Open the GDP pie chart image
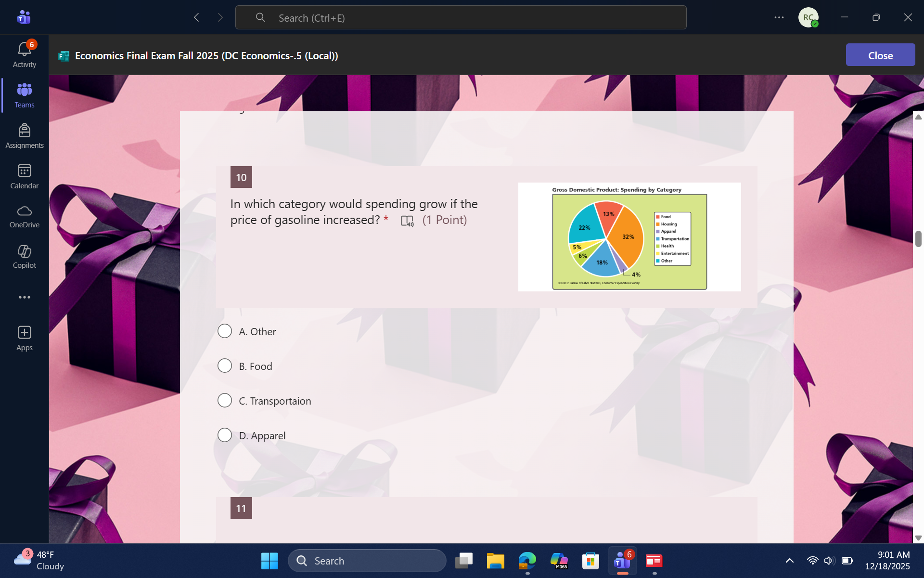The height and width of the screenshot is (578, 924). (x=629, y=237)
